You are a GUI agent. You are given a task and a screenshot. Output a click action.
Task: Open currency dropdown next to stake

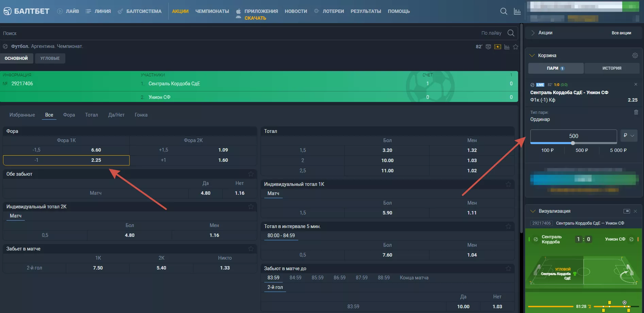tap(629, 136)
